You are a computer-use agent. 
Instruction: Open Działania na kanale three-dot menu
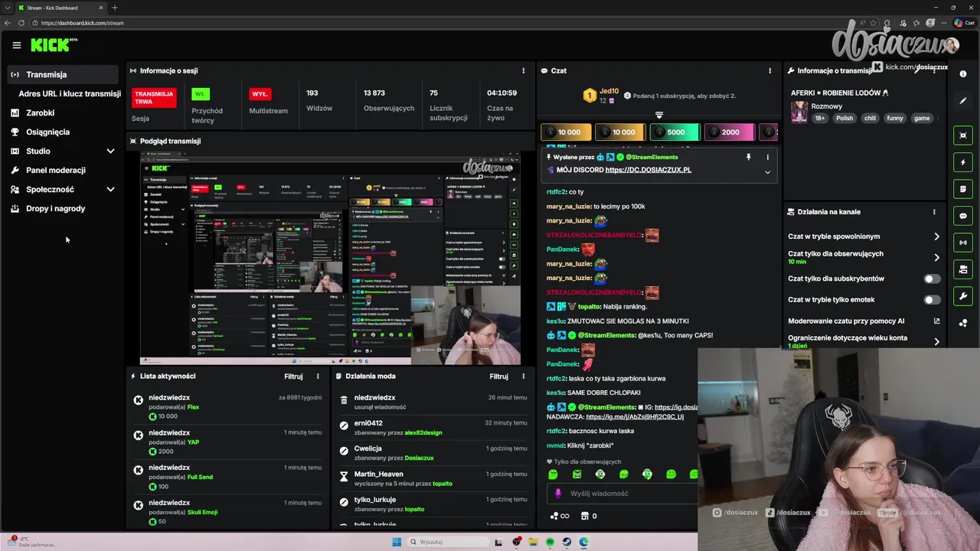[934, 212]
